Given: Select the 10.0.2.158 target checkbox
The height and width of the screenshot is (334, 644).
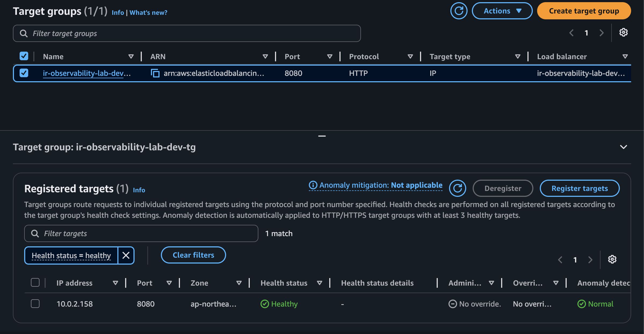Looking at the screenshot, I should point(35,304).
